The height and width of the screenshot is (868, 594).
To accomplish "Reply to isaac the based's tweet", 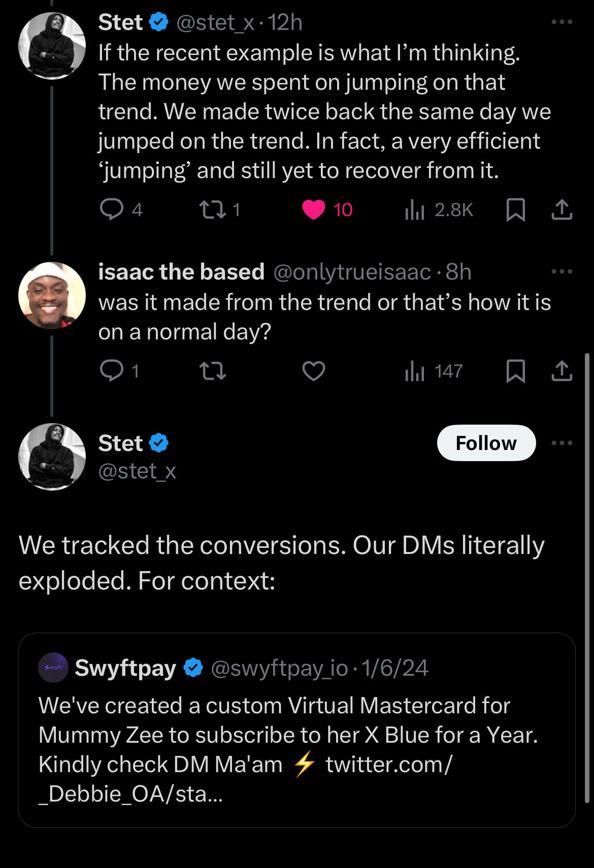I will click(x=112, y=371).
